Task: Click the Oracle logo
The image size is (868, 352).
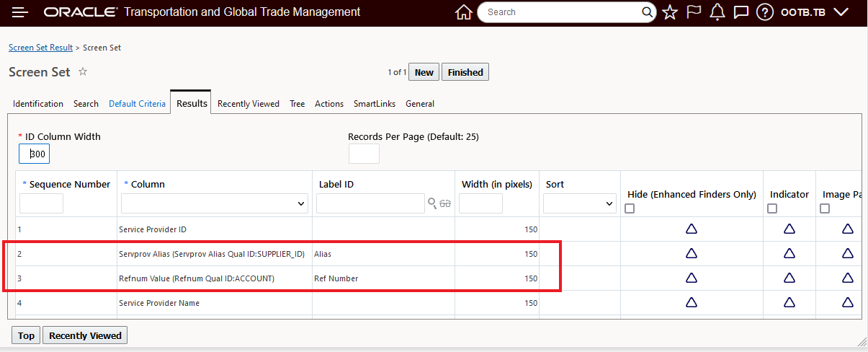Action: pos(81,12)
